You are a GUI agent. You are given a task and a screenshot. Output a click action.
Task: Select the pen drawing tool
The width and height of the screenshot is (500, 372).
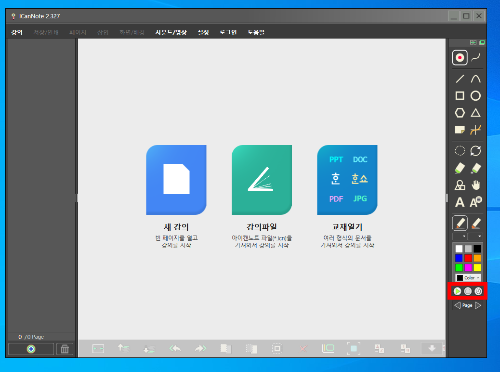tap(460, 223)
